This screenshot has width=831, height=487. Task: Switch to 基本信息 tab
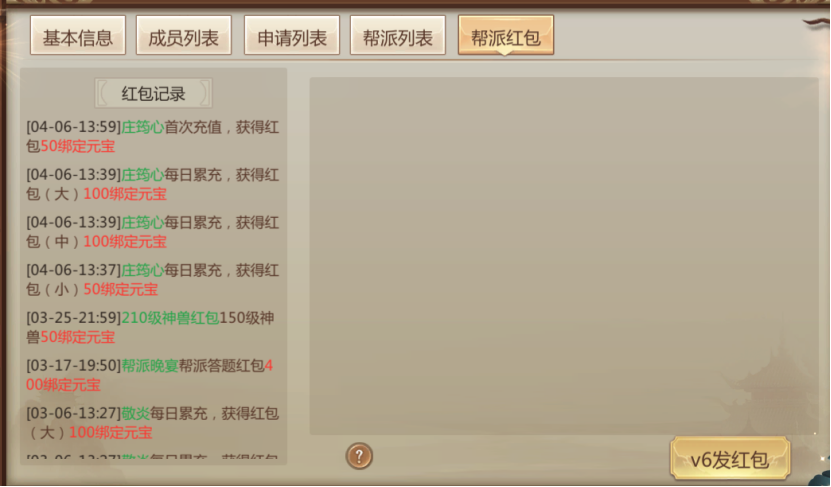(78, 36)
